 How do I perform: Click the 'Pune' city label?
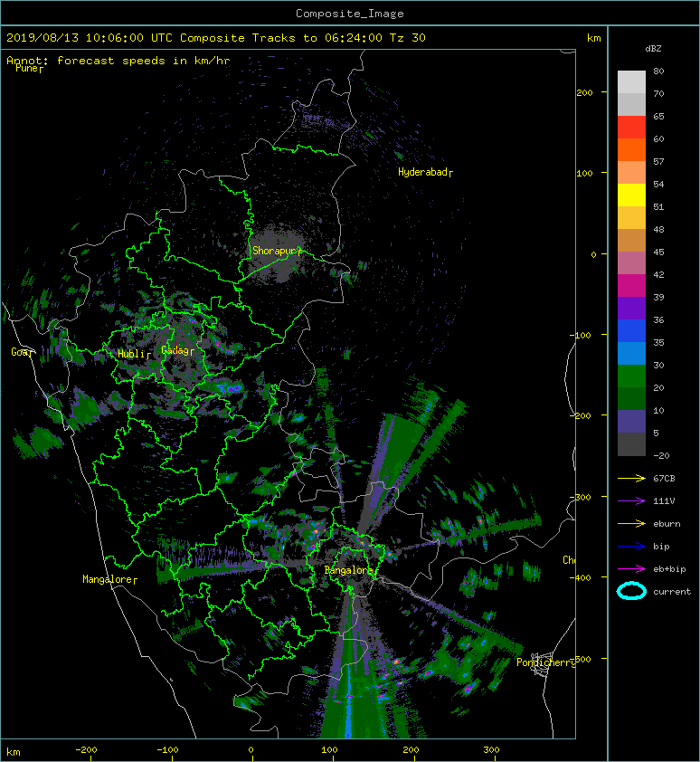(x=29, y=69)
